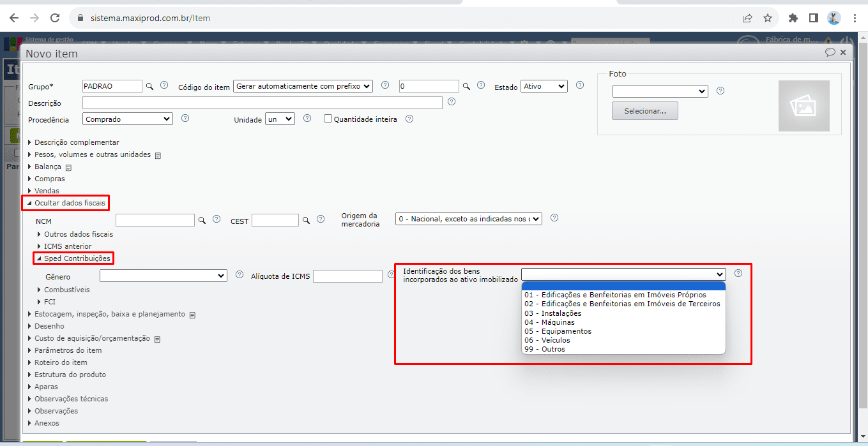Expand Outros dados fiscais section
Image resolution: width=868 pixels, height=446 pixels.
click(x=75, y=234)
